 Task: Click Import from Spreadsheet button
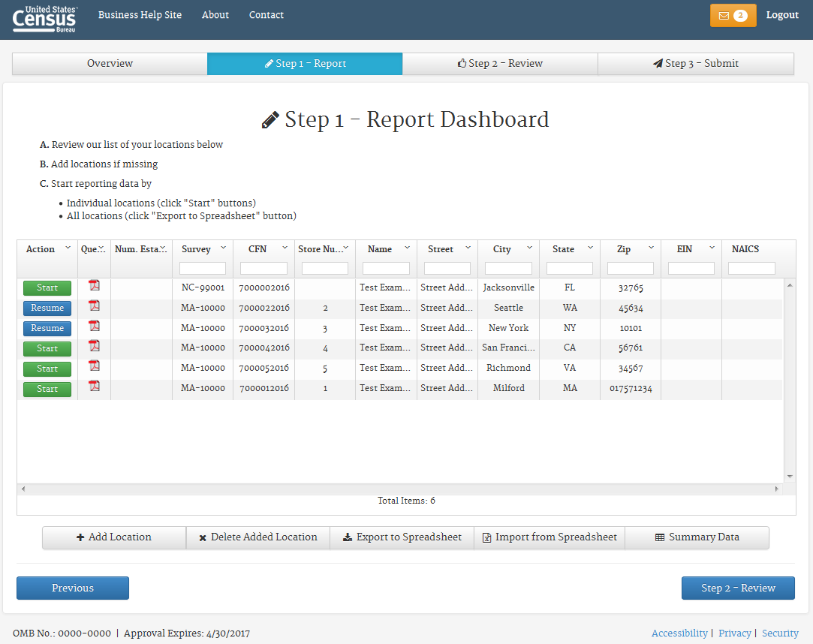(550, 537)
